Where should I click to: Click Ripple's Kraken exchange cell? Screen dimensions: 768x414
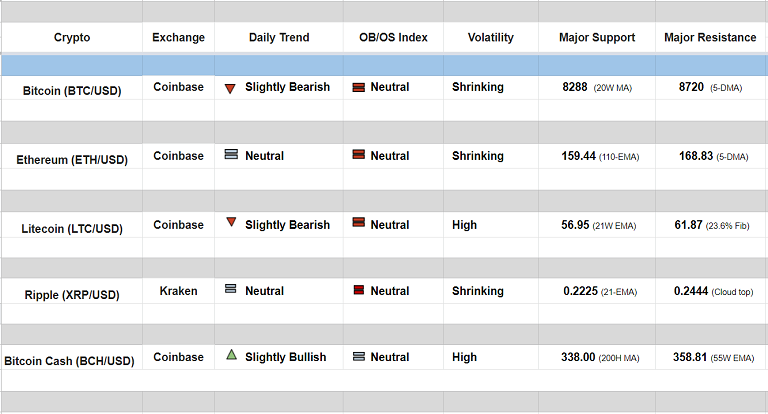pyautogui.click(x=178, y=291)
